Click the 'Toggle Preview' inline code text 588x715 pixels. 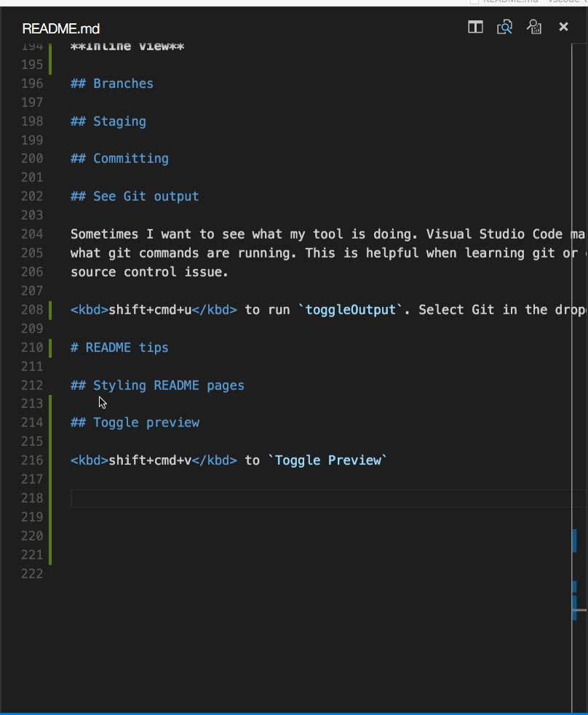click(x=328, y=460)
